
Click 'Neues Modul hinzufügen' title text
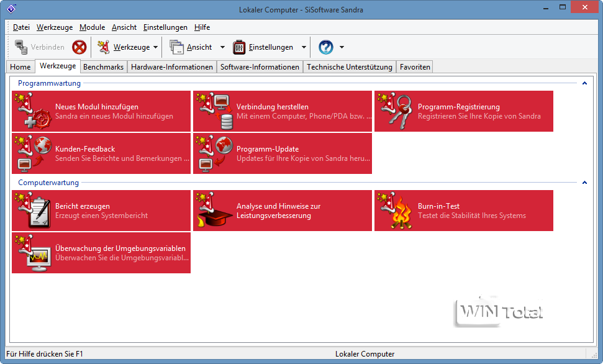(x=96, y=107)
